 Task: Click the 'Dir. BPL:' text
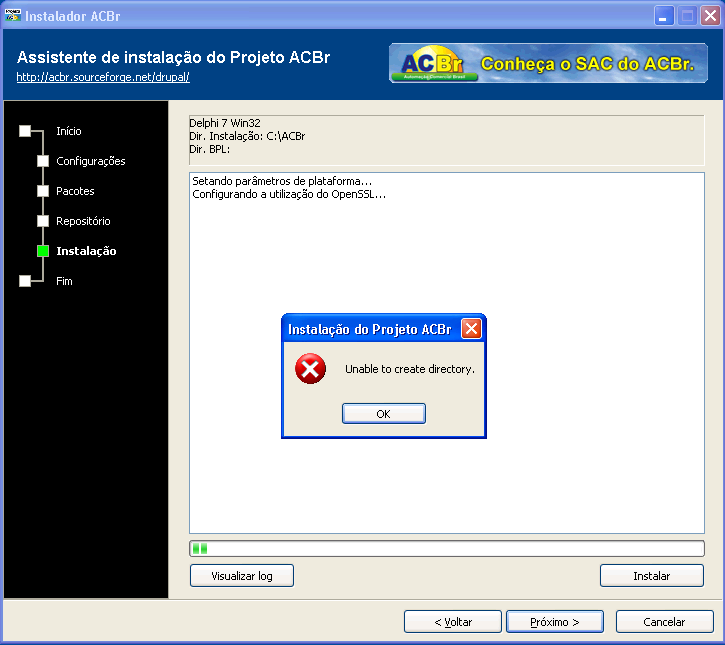(x=209, y=149)
